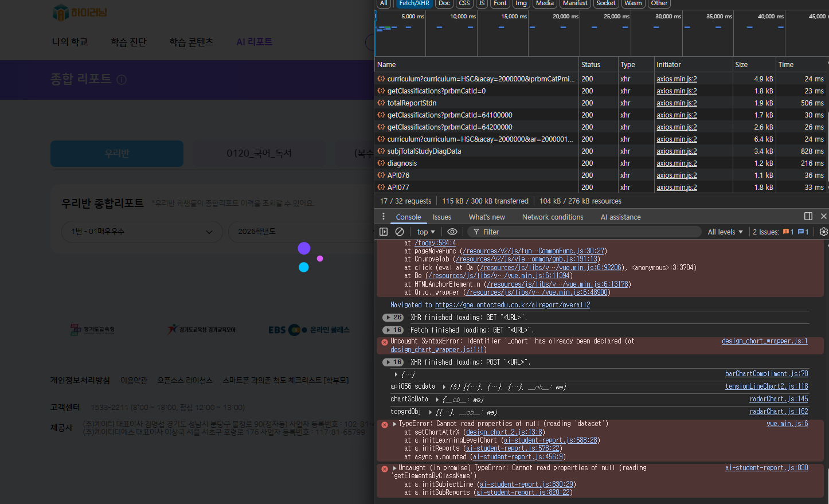Close the DevTools console drawer
Viewport: 829px width, 504px height.
pos(823,216)
